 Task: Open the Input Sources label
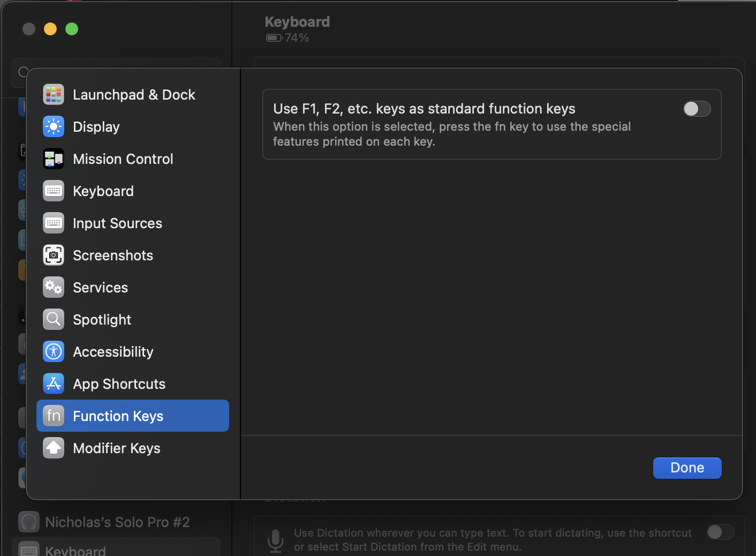(117, 223)
